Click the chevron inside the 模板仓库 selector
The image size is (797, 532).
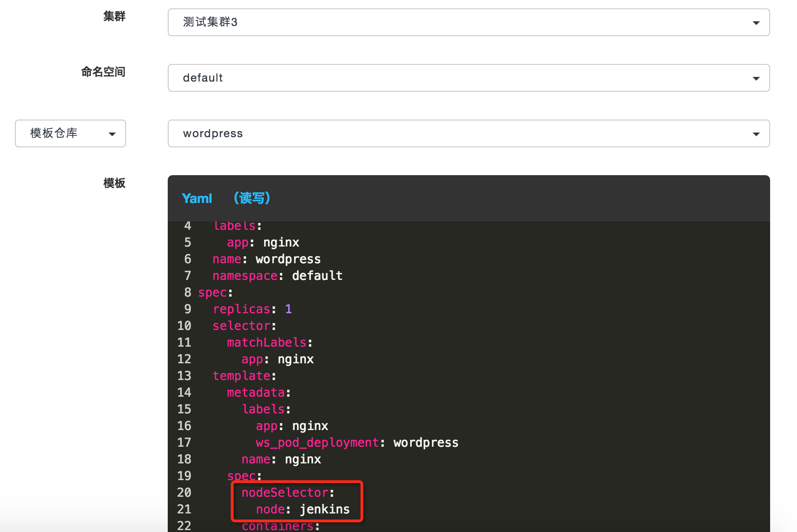112,134
